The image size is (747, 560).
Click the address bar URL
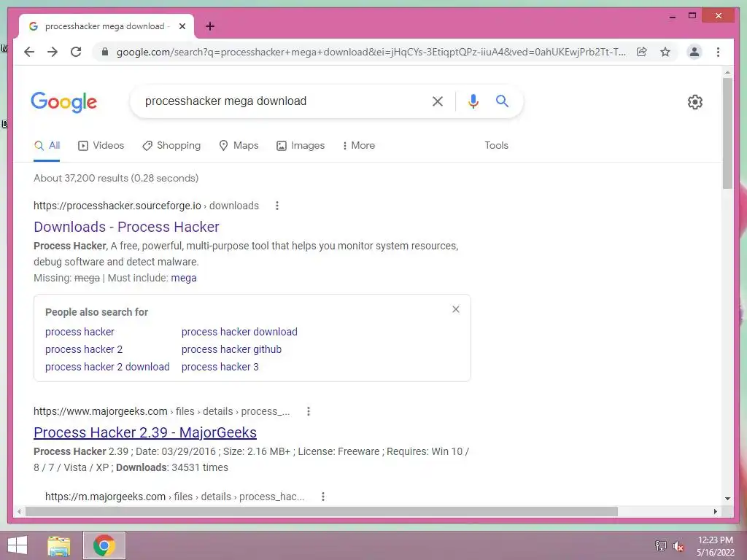[371, 52]
